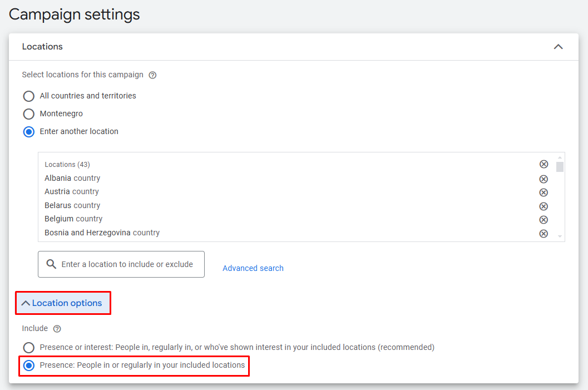
Task: Select Presence: People in included locations radio
Action: 29,366
